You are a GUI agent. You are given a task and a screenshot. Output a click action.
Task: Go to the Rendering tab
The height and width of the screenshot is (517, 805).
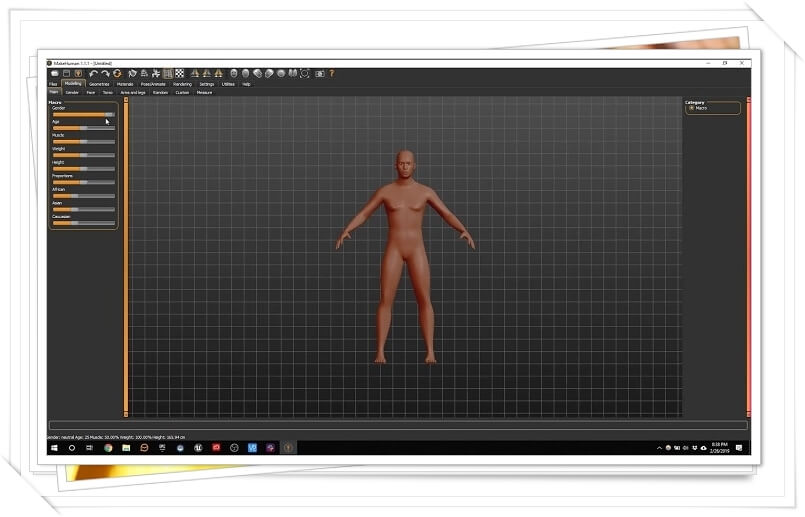point(182,84)
